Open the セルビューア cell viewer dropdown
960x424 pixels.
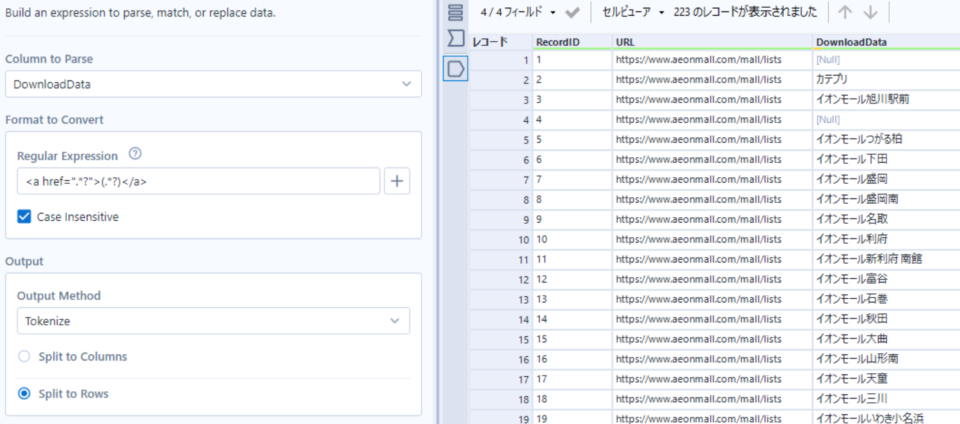(x=633, y=12)
